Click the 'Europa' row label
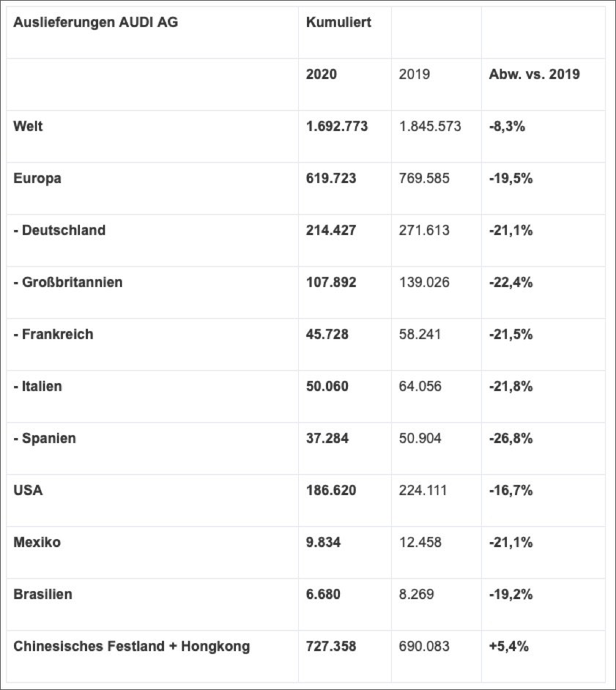The width and height of the screenshot is (616, 690). pyautogui.click(x=37, y=178)
